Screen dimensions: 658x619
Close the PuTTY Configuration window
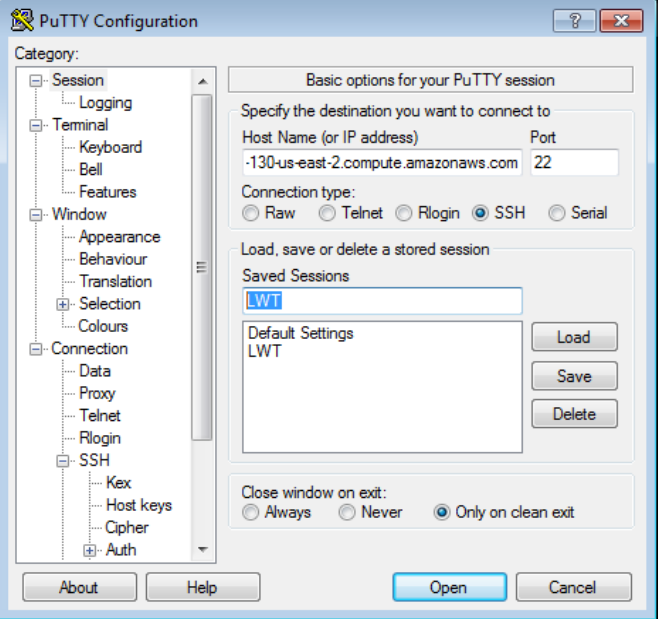(x=621, y=20)
